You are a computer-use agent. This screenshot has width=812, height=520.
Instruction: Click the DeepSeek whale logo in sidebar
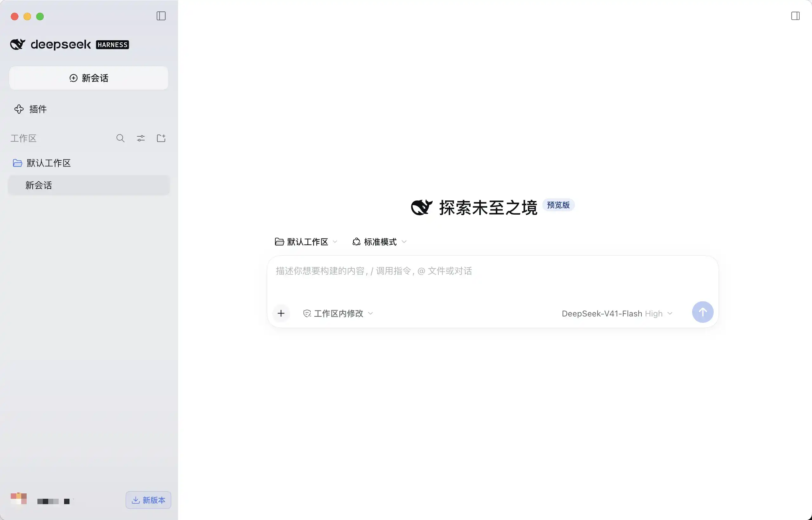(x=17, y=44)
